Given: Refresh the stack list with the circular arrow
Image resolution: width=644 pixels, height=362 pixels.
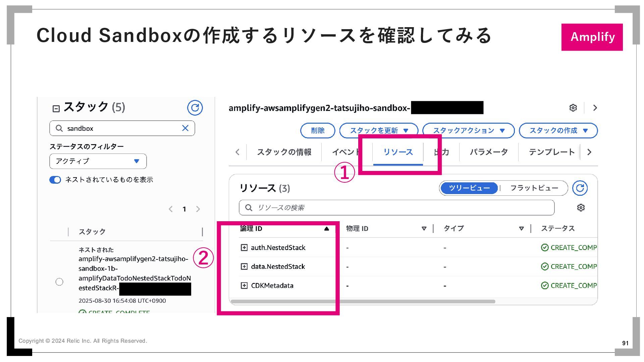Looking at the screenshot, I should 195,108.
